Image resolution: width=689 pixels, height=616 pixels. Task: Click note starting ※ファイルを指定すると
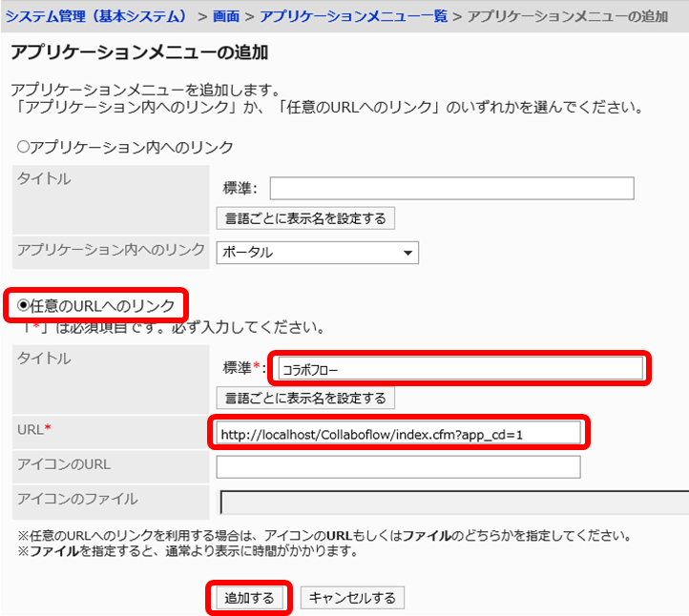188,550
